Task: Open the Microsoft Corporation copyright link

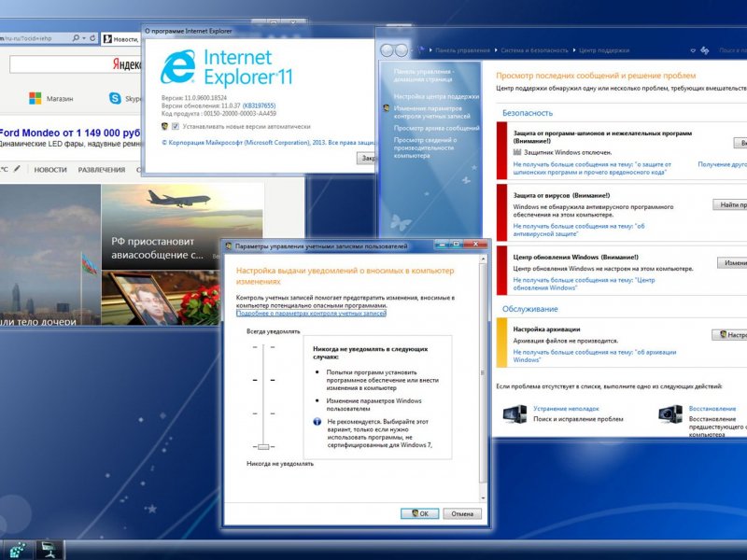Action: (x=268, y=143)
